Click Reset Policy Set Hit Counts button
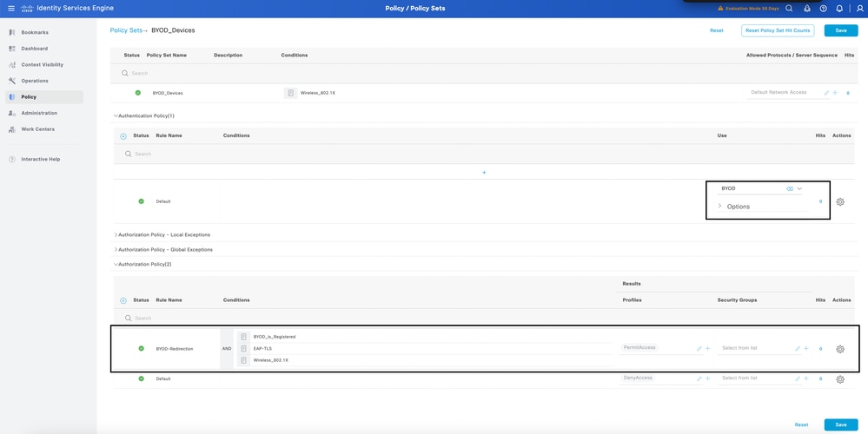Image resolution: width=868 pixels, height=434 pixels. 778,30
